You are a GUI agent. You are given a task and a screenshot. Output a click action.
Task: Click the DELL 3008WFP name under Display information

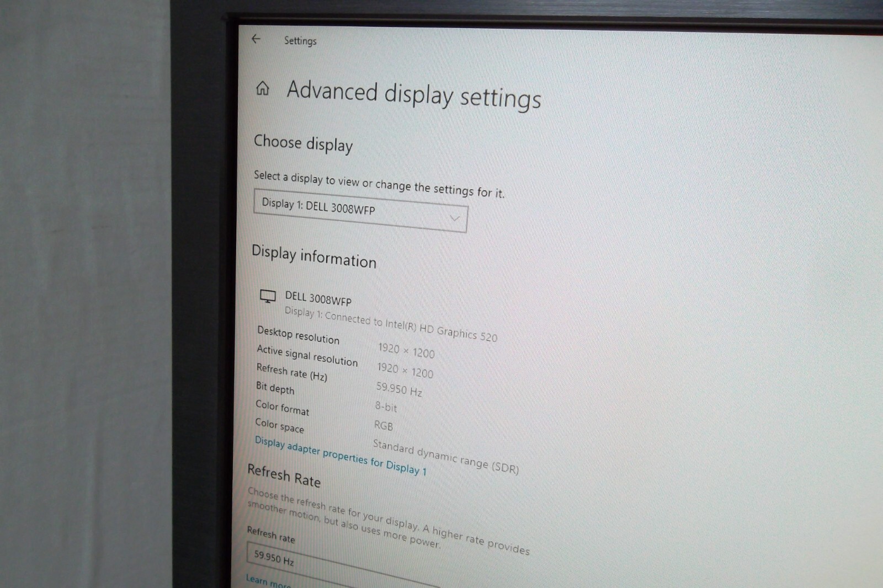[x=318, y=298]
